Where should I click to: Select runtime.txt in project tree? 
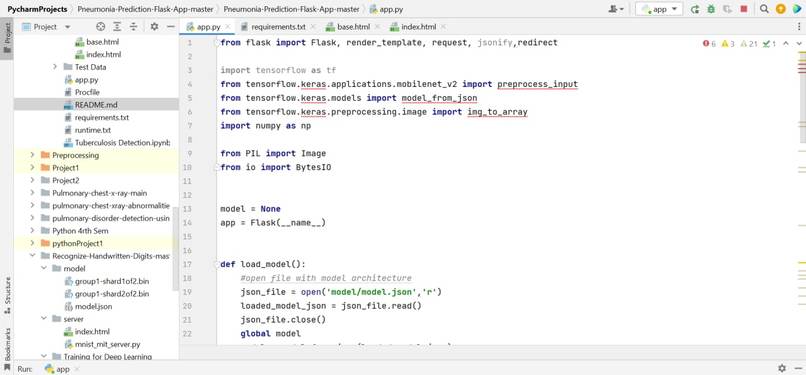tap(93, 130)
